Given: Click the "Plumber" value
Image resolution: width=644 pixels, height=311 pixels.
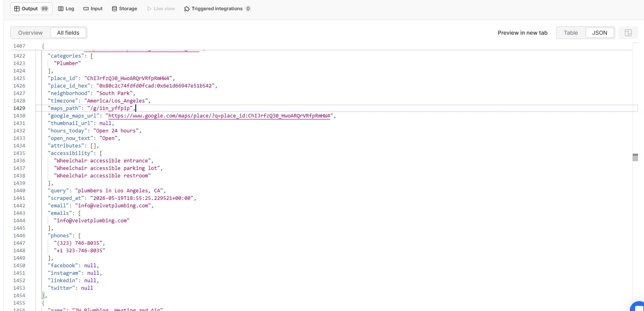Looking at the screenshot, I should [67, 63].
